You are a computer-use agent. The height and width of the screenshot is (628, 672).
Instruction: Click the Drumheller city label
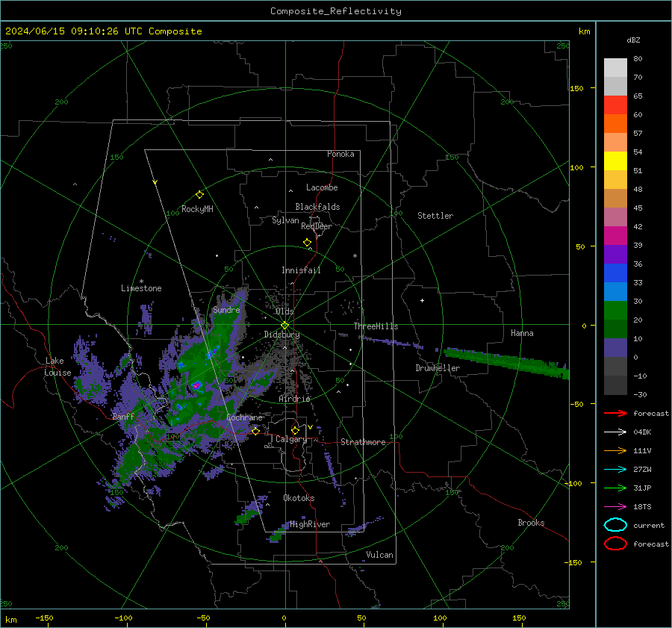coord(438,368)
